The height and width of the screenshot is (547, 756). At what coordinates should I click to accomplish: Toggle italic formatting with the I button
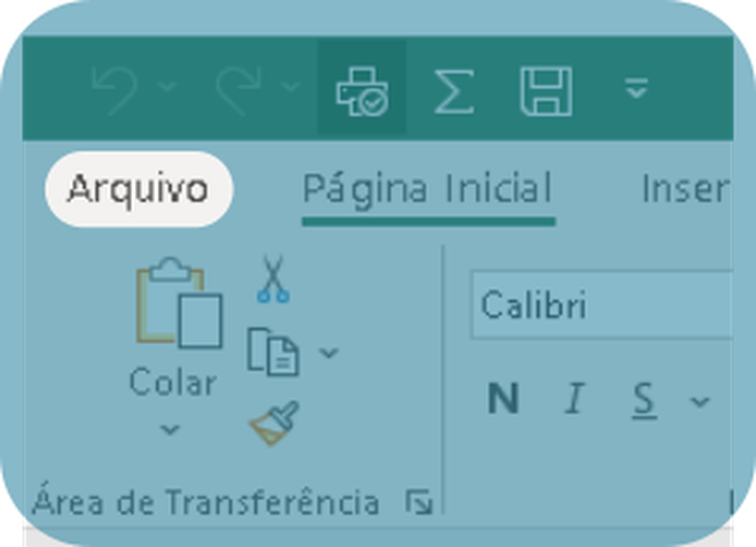click(x=575, y=399)
